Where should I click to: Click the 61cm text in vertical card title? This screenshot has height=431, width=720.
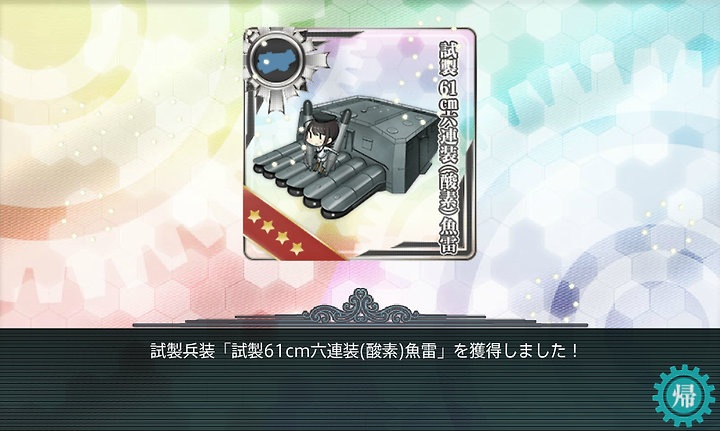point(449,95)
